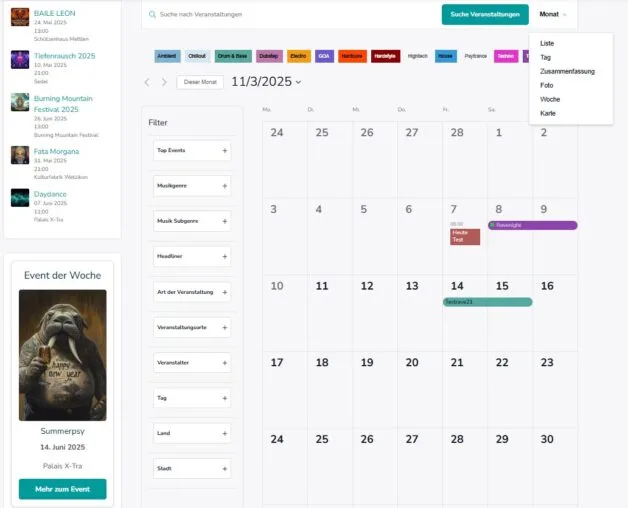Expand Stadt filter plus icon

coord(225,469)
